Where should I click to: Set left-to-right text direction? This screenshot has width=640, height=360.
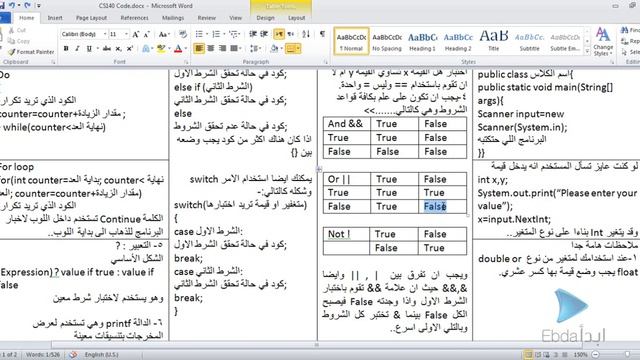click(279, 34)
